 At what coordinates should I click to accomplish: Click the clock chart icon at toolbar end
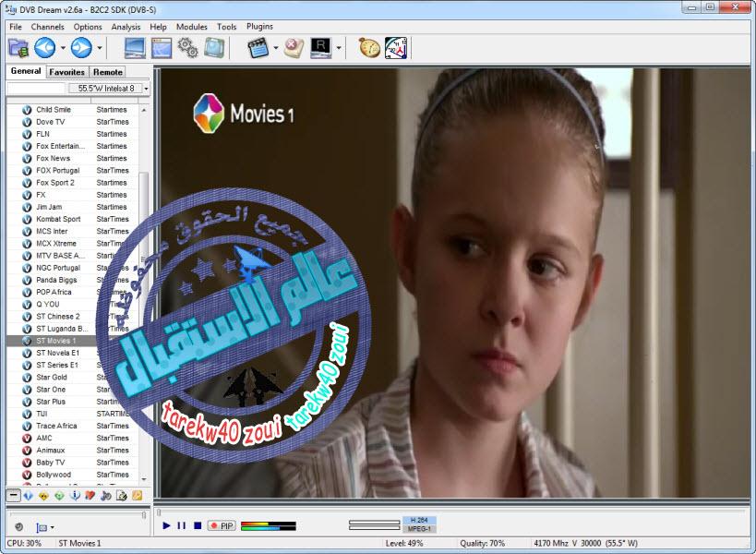396,48
